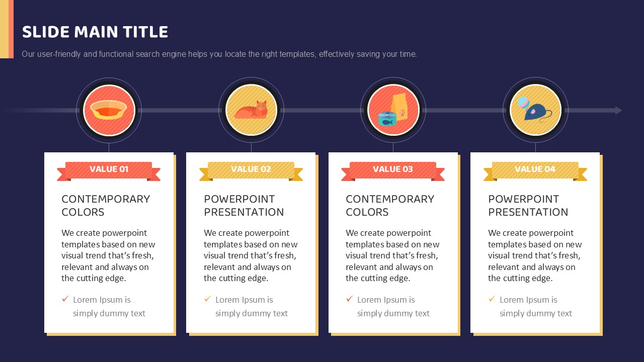
Task: Click the VALUE 04 yellow ribbon label
Action: (535, 170)
